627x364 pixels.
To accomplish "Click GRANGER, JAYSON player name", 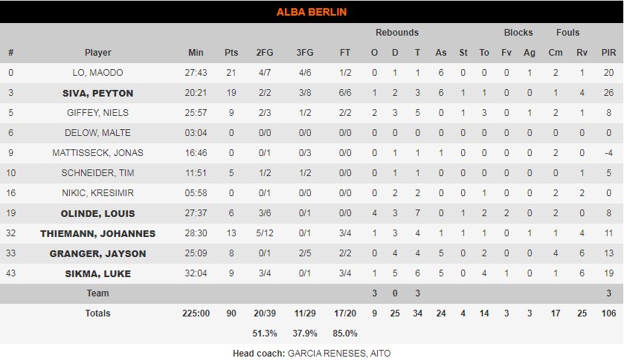I will tap(97, 253).
